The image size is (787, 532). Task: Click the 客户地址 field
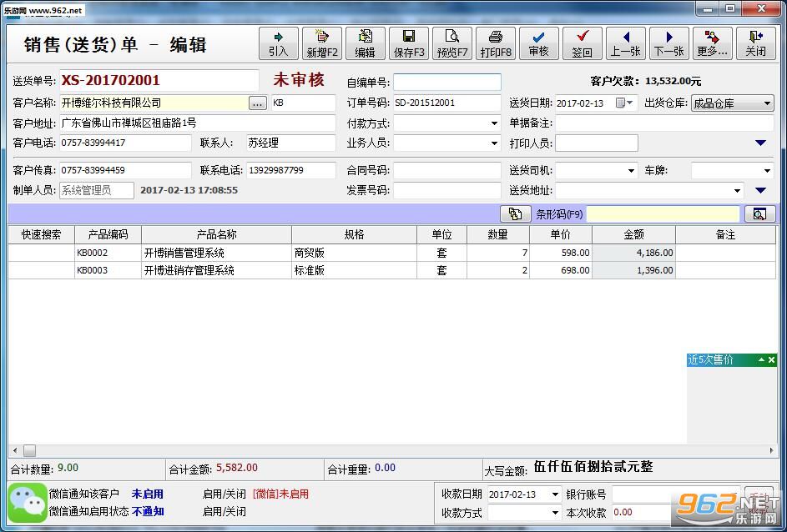(x=198, y=123)
